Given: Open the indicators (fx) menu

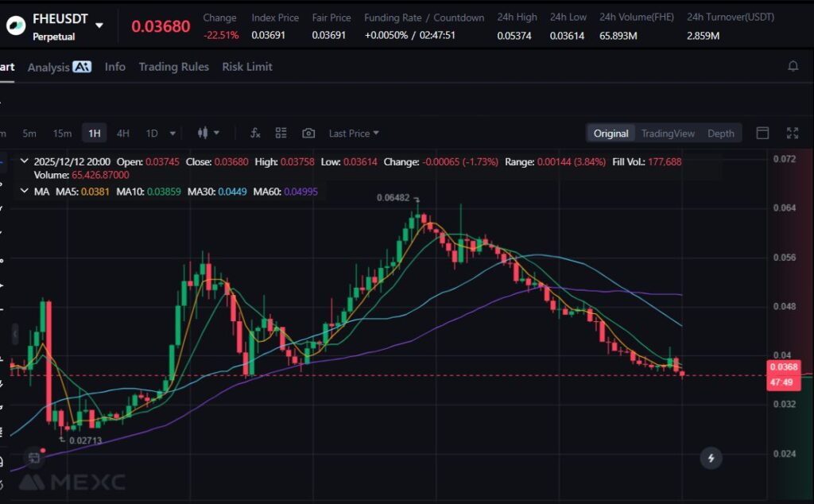Looking at the screenshot, I should (255, 134).
